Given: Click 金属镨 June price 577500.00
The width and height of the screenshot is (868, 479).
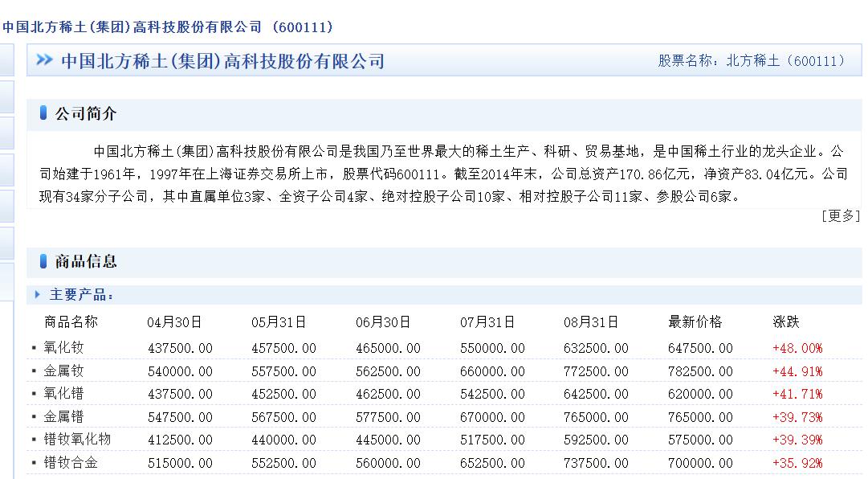Looking at the screenshot, I should click(388, 417).
